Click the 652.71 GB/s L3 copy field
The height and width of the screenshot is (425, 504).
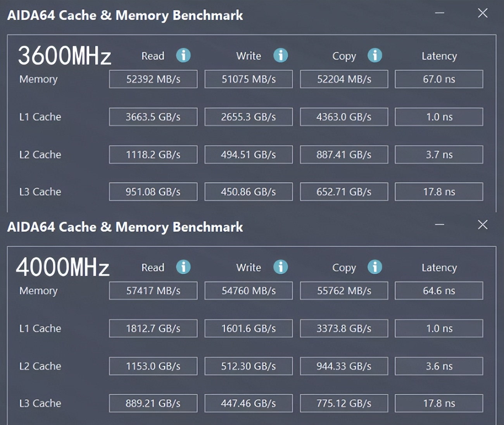[x=344, y=192]
